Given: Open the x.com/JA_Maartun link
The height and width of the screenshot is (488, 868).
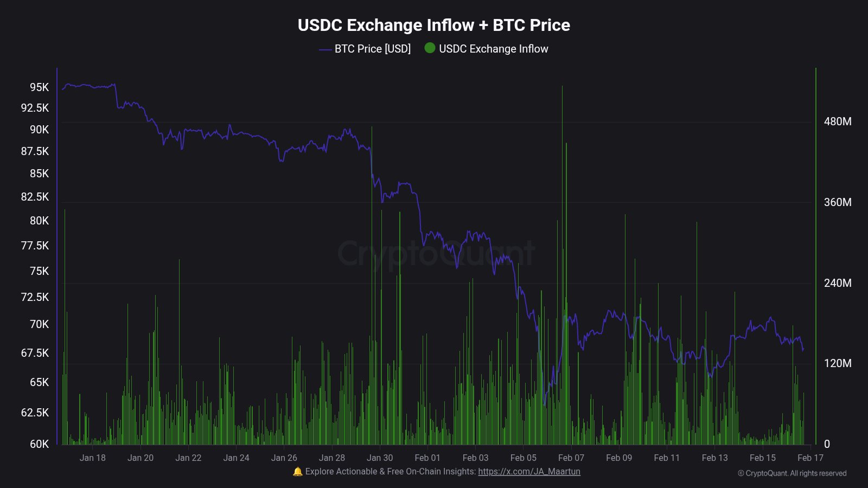Looking at the screenshot, I should coord(529,472).
